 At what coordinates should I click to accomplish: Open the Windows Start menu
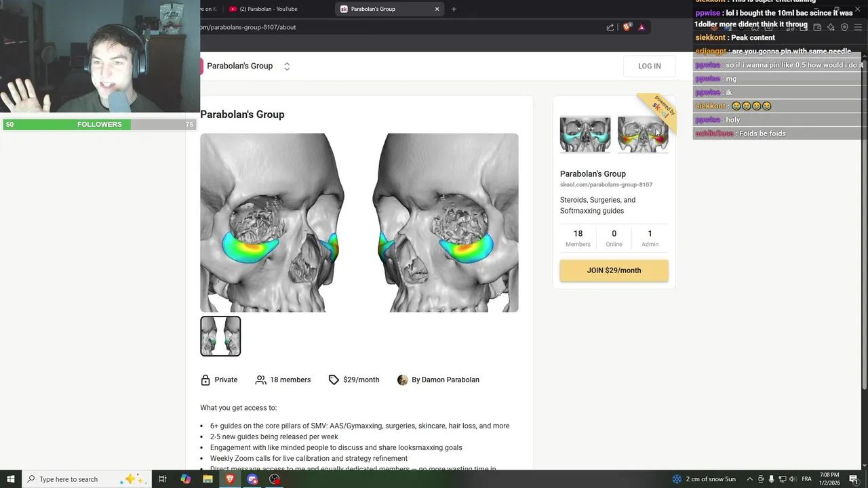tap(10, 479)
